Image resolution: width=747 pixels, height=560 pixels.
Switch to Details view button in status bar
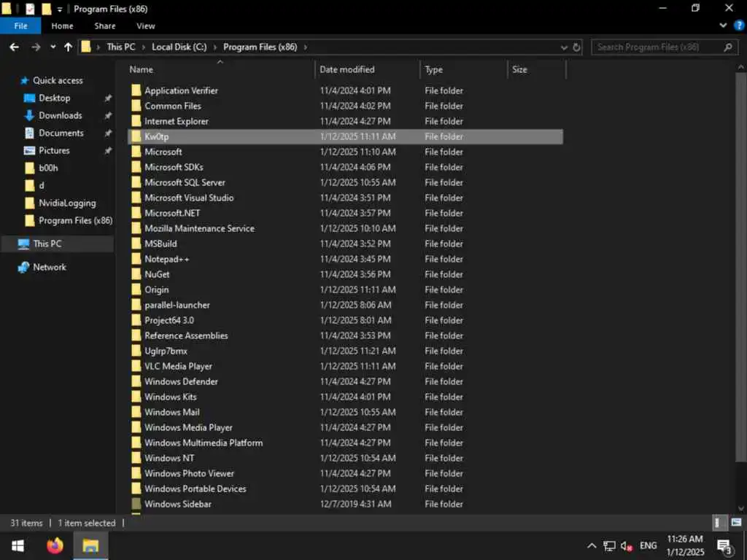(x=719, y=522)
